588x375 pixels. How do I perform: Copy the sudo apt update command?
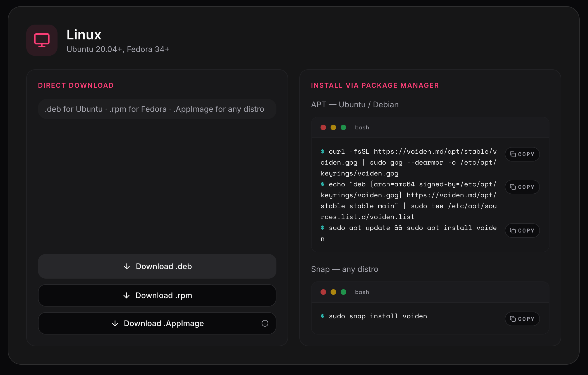pos(522,231)
